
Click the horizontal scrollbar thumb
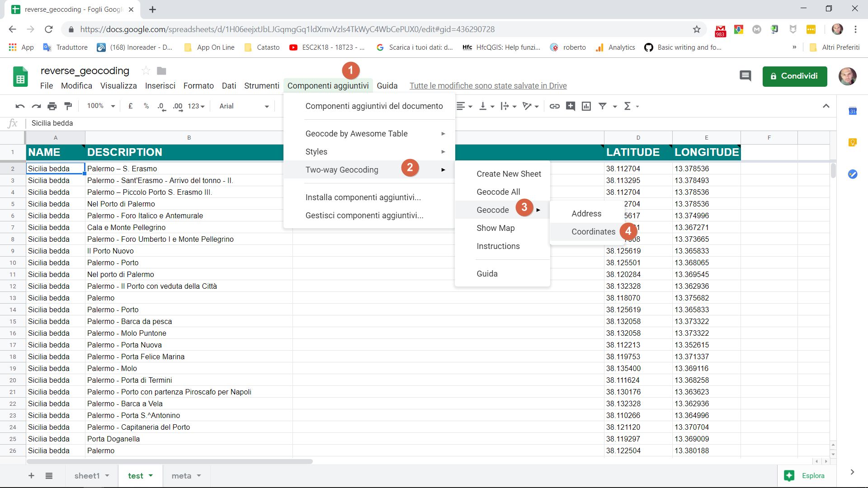coord(170,462)
